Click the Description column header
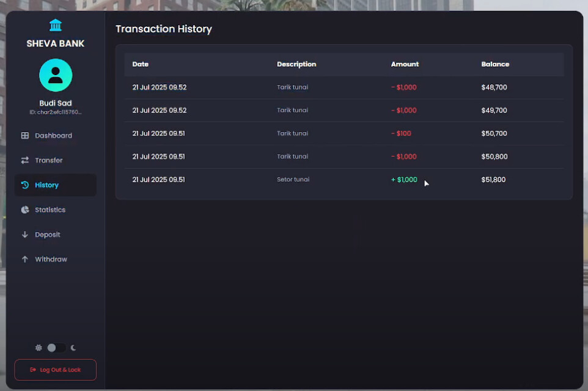588x391 pixels. [296, 64]
